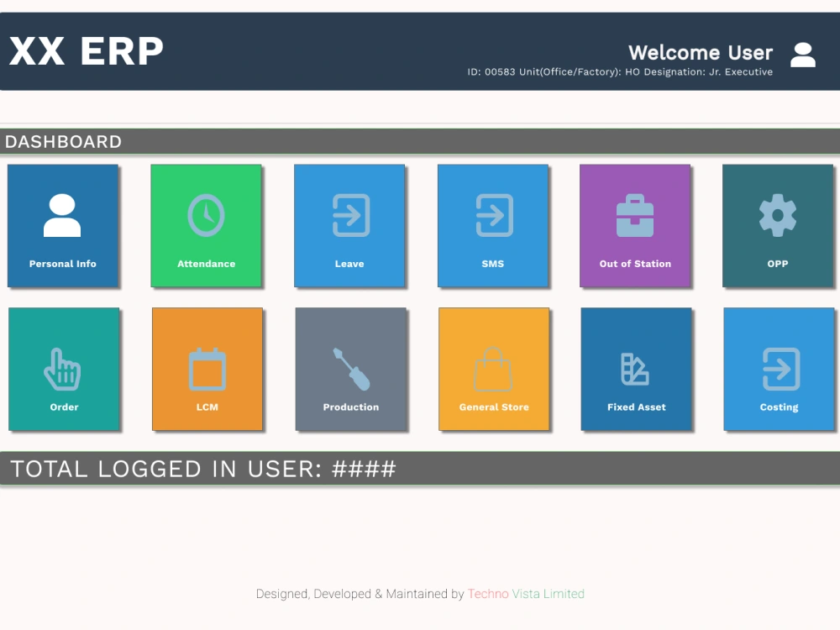The height and width of the screenshot is (630, 840).
Task: Click the Attendance label
Action: pos(207,264)
